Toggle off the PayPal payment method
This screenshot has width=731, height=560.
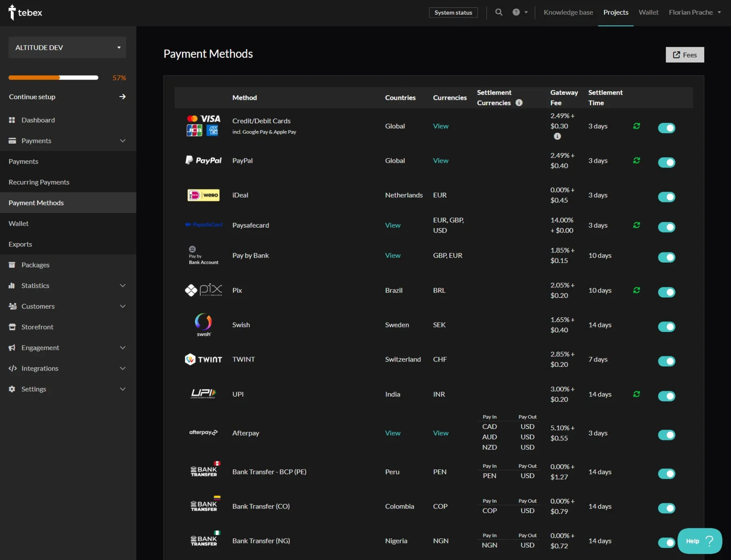[666, 162]
